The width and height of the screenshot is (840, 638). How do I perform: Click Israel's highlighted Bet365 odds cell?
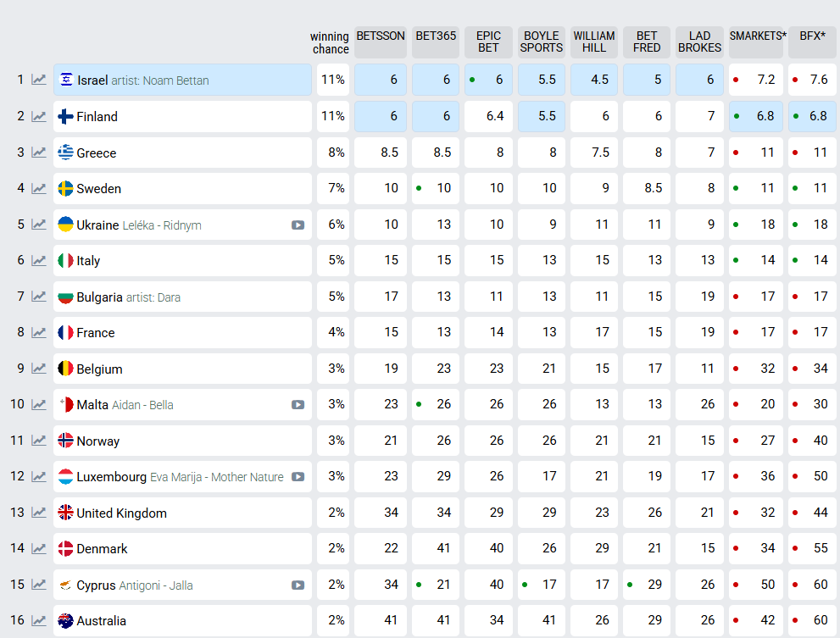tap(436, 80)
